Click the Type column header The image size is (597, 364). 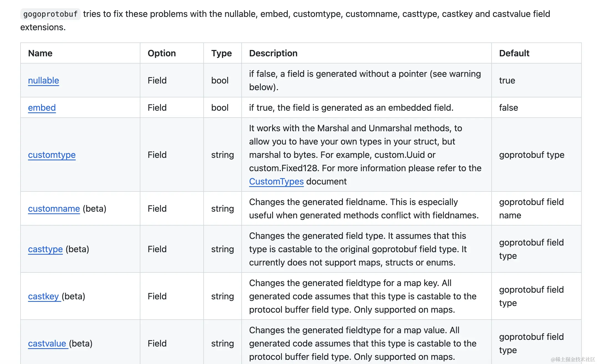(221, 53)
